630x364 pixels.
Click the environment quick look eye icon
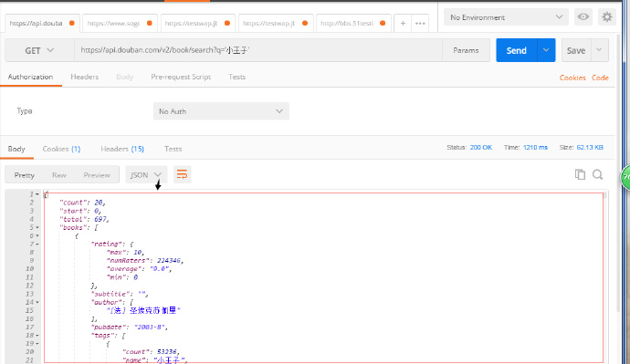(583, 16)
